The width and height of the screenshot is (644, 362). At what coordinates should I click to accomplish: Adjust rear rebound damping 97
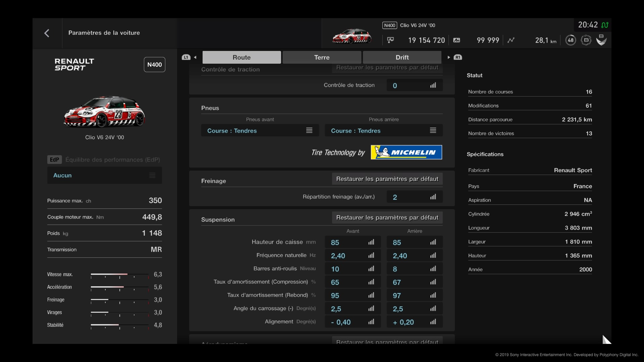pos(415,296)
